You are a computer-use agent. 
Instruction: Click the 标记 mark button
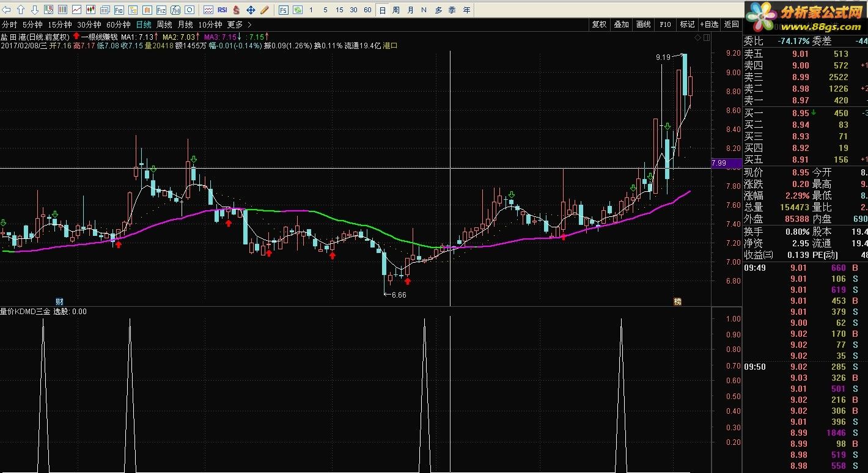pos(687,24)
